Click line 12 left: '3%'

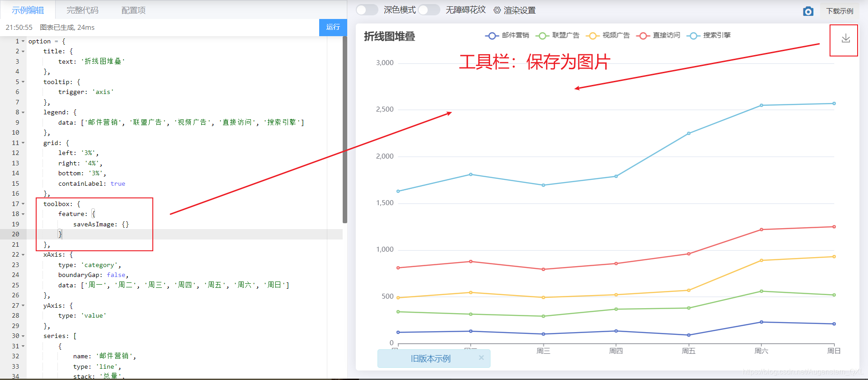tap(79, 153)
